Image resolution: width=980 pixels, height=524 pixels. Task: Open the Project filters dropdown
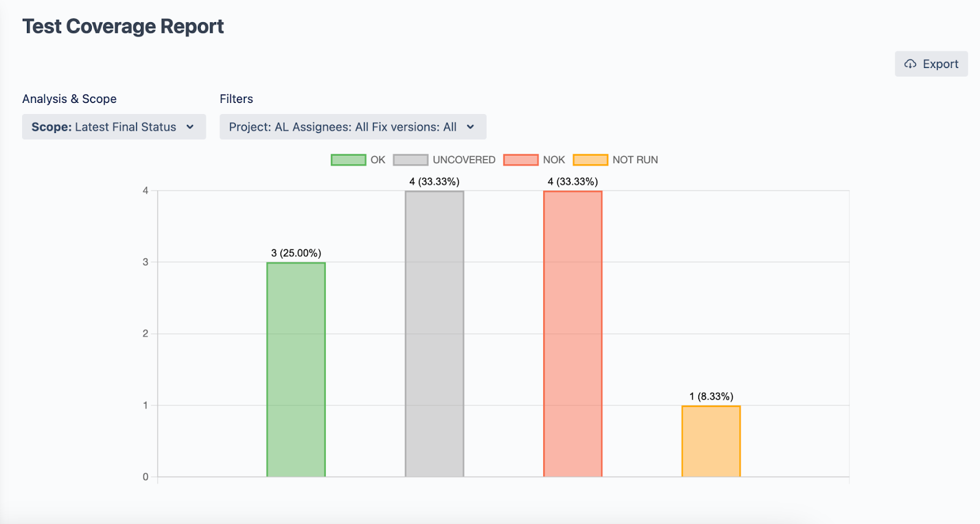click(x=343, y=127)
